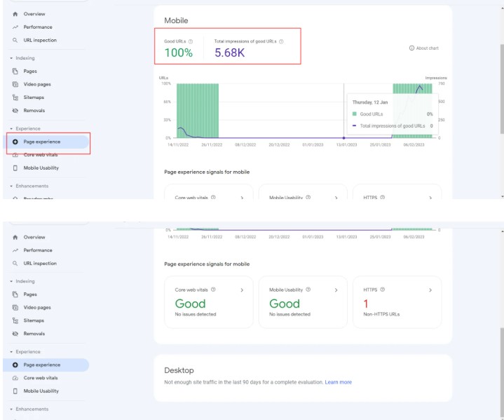Screen dimensions: 504x420
Task: Toggle Total impressions line legend in chart tooltip
Action: pos(355,126)
